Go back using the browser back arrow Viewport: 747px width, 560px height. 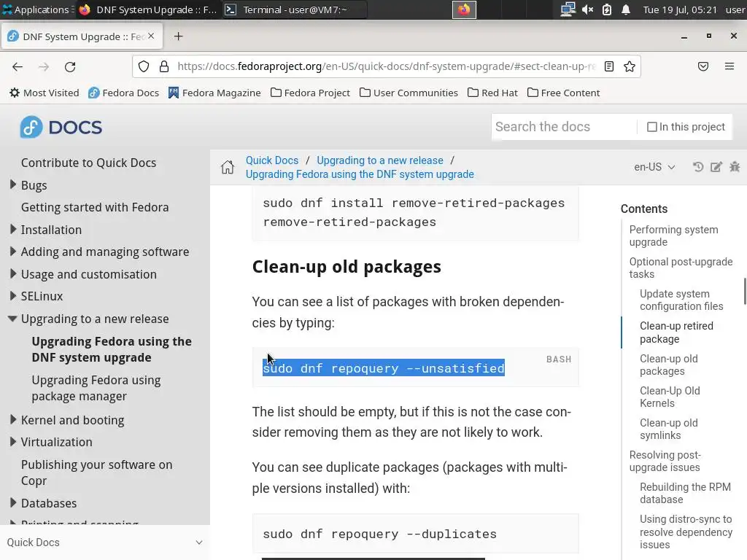(x=18, y=66)
